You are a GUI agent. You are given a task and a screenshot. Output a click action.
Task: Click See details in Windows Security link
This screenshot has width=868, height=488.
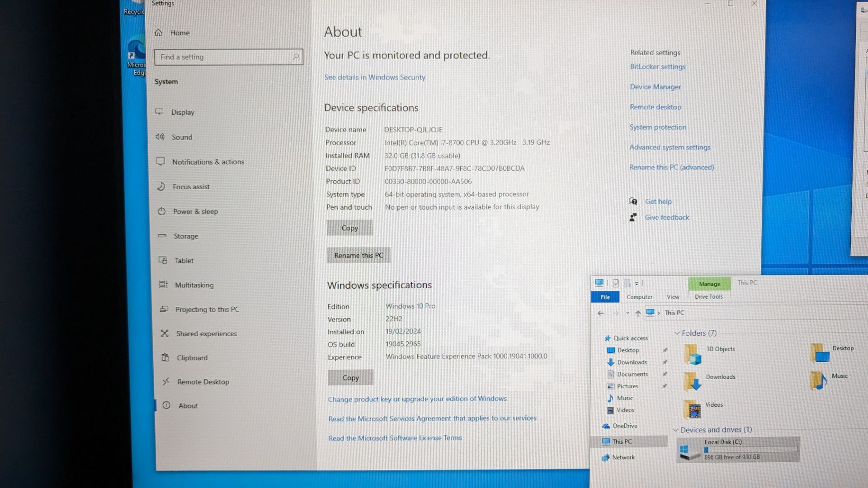(x=374, y=77)
